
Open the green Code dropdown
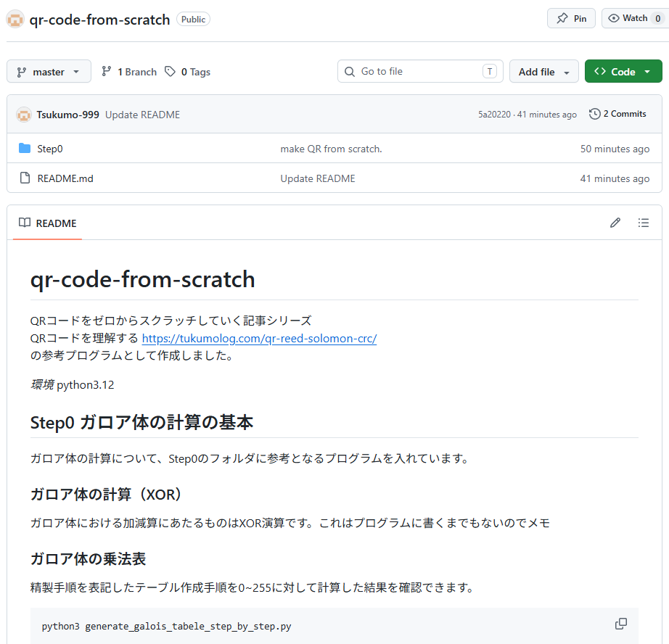(x=623, y=72)
